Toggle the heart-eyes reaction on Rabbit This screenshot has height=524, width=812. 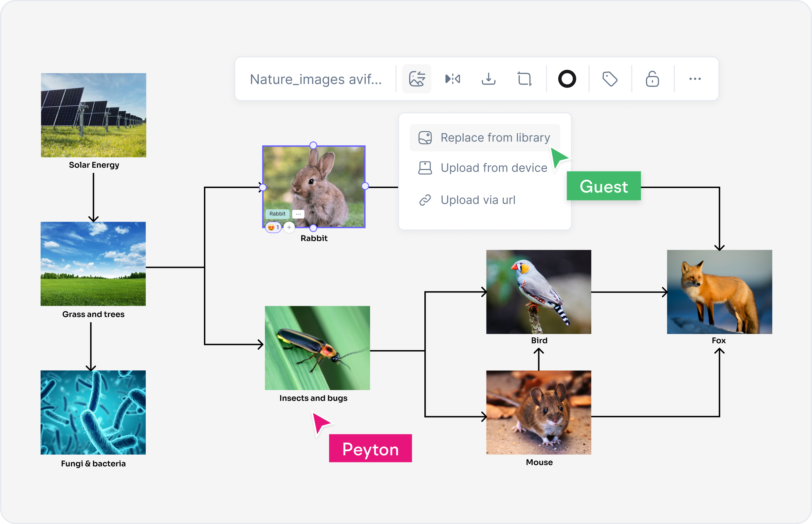click(273, 227)
